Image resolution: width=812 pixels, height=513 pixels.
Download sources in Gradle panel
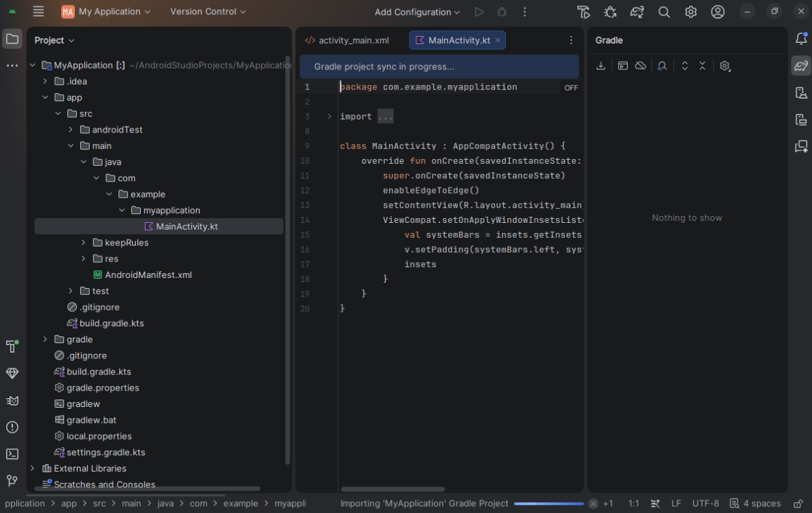click(600, 66)
